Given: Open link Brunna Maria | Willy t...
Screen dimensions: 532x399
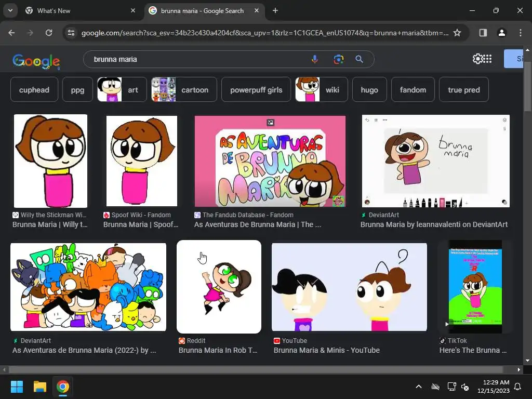Looking at the screenshot, I should (50, 224).
